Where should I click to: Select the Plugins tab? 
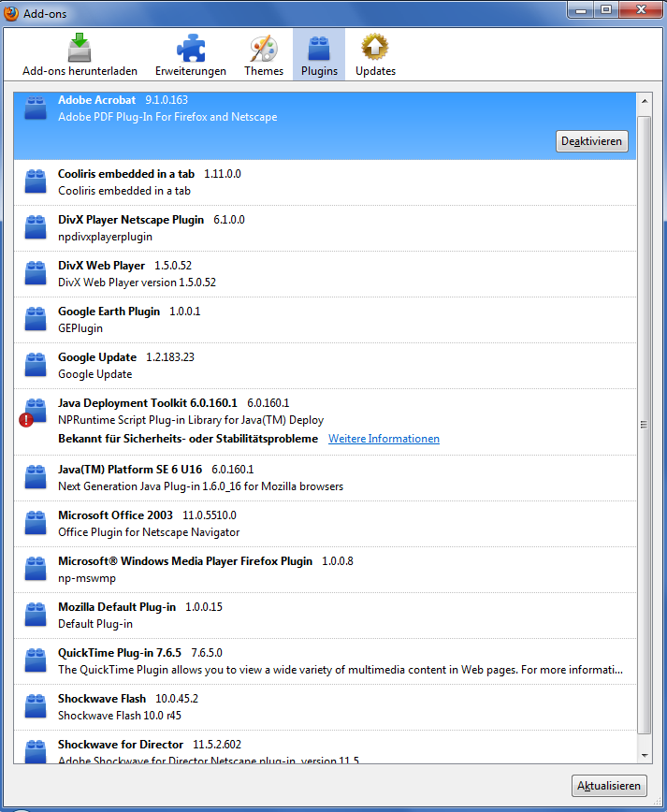click(319, 55)
